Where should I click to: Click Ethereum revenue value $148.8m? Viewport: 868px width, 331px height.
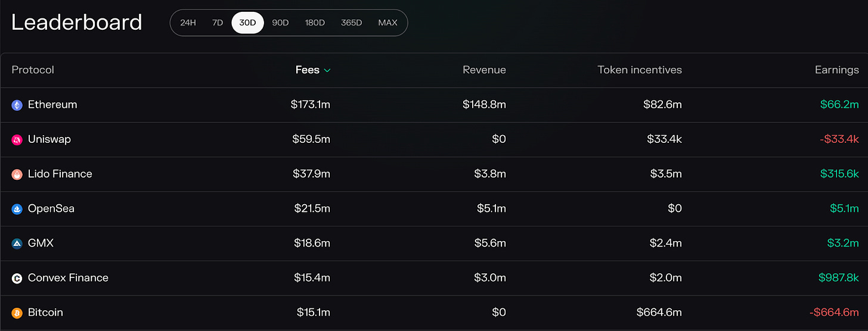[484, 104]
